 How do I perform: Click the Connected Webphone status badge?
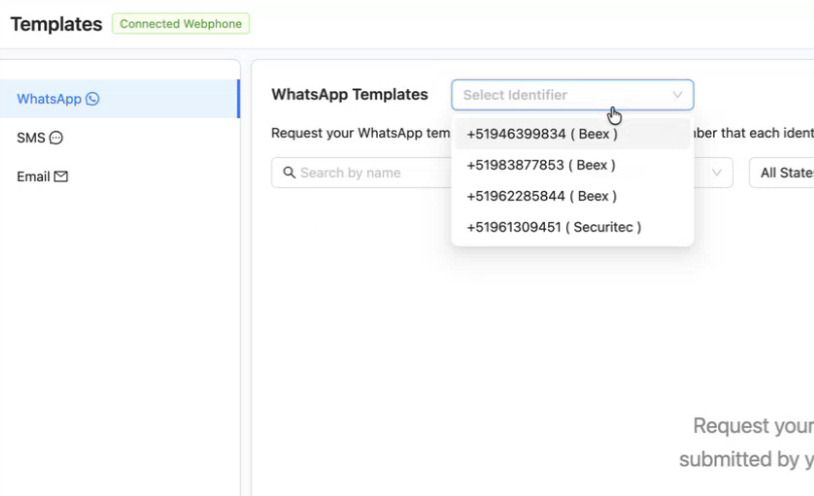(181, 24)
